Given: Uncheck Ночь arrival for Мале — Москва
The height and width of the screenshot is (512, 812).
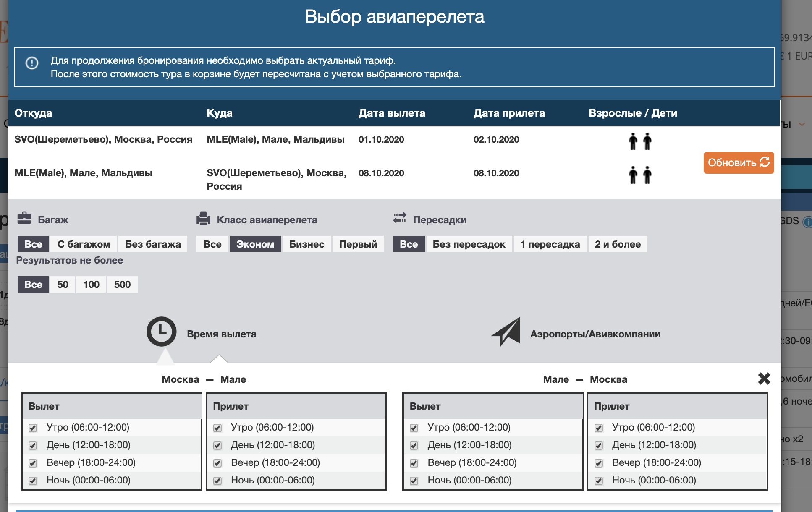Looking at the screenshot, I should (x=599, y=481).
